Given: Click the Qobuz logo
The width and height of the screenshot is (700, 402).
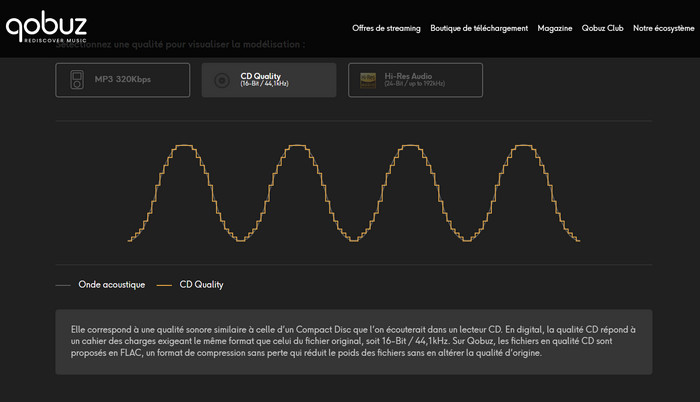Looking at the screenshot, I should click(x=46, y=20).
